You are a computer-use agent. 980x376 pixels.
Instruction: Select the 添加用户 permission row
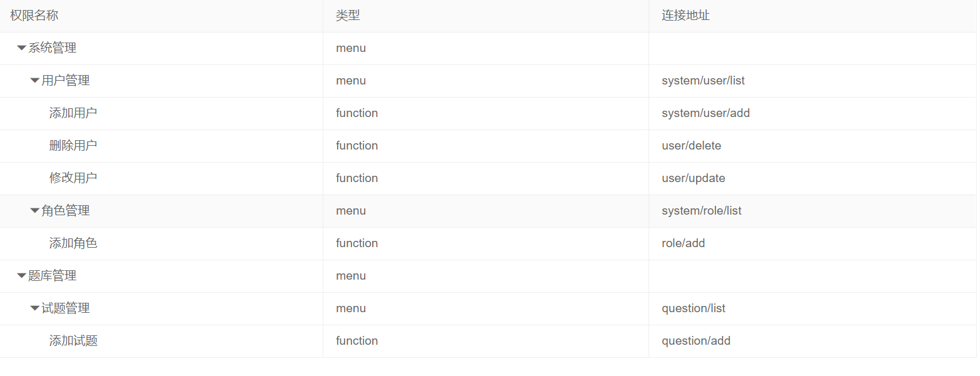click(x=73, y=113)
